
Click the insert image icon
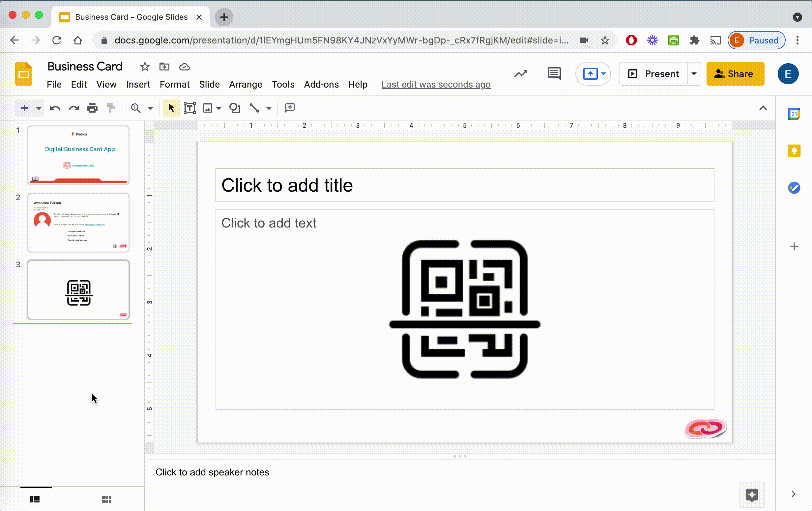207,108
